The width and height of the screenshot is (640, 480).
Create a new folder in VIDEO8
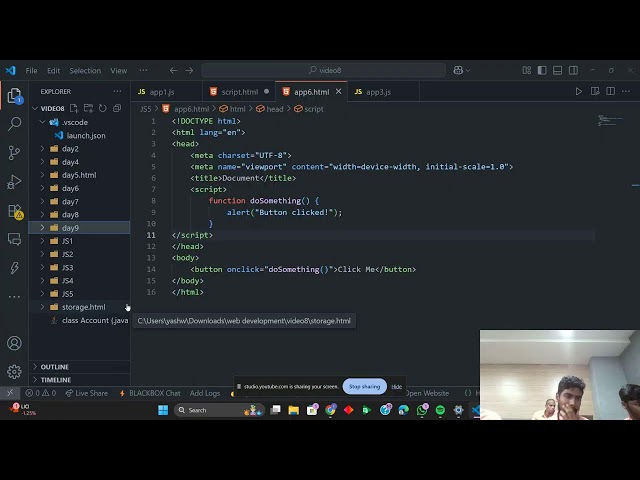tap(88, 108)
